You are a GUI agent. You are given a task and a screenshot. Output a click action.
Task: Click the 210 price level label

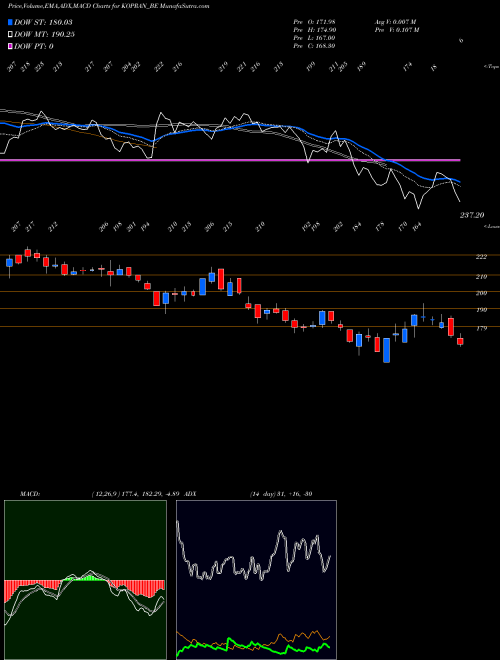481,277
